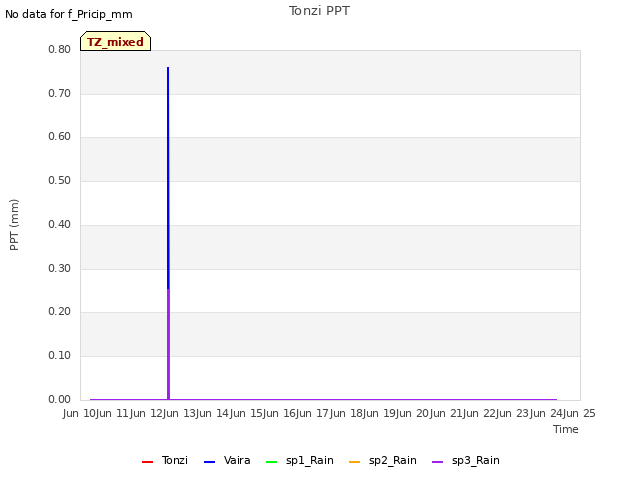Image resolution: width=640 pixels, height=480 pixels.
Task: Toggle the sp3_Rain legend entry
Action: (466, 460)
